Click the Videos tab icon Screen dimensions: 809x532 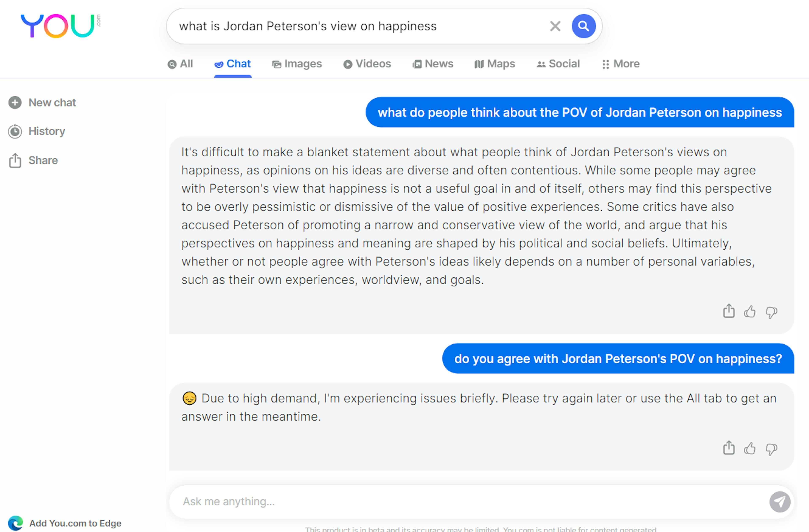pyautogui.click(x=346, y=64)
